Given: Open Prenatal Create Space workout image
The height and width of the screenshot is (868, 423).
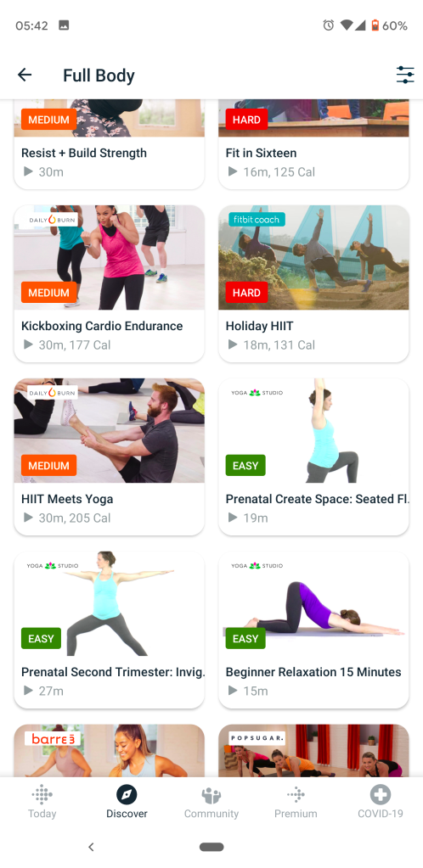Looking at the screenshot, I should pos(313,431).
